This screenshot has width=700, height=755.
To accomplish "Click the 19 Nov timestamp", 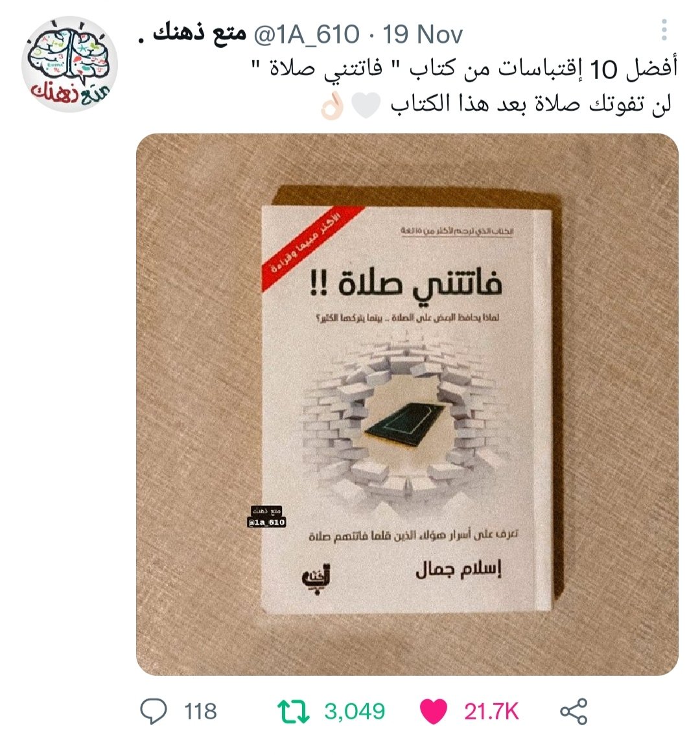I will 423,34.
